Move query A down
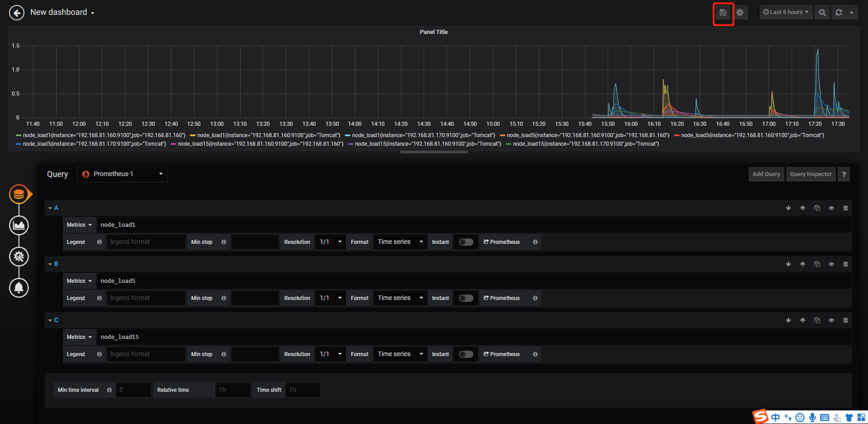This screenshot has width=868, height=424. coord(788,208)
